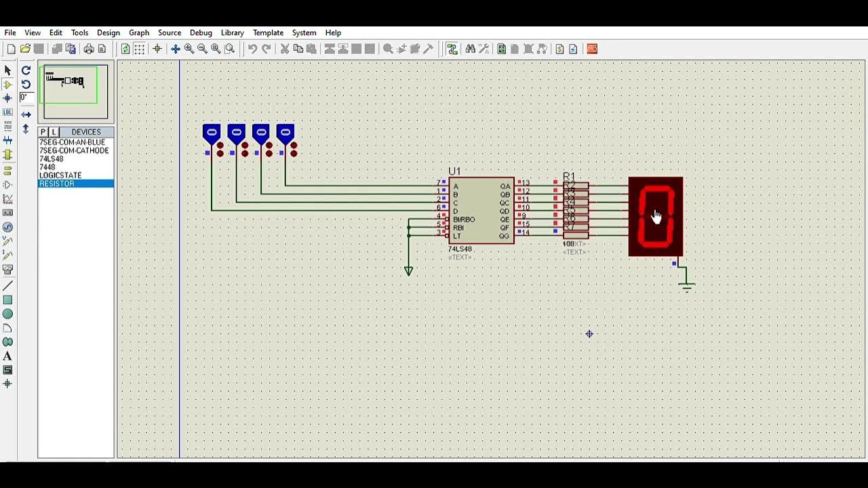Open the property assignment tool
The width and height of the screenshot is (868, 488).
tap(484, 49)
